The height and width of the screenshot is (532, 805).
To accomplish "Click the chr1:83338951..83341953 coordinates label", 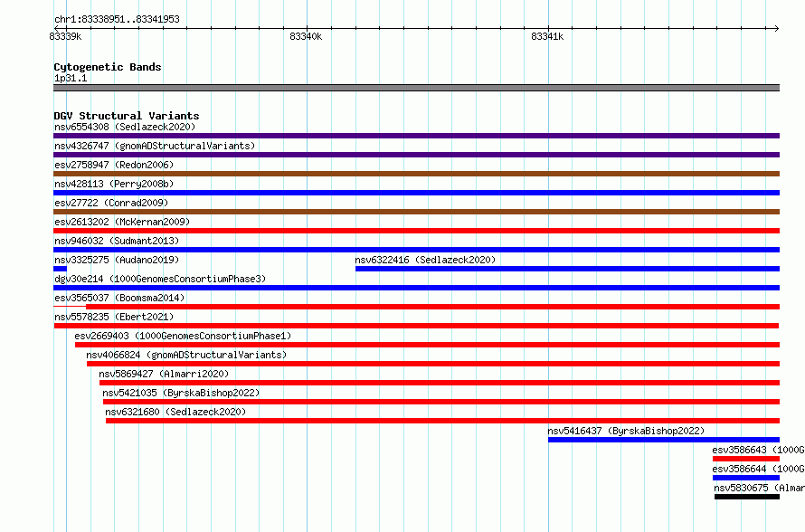I will 117,19.
